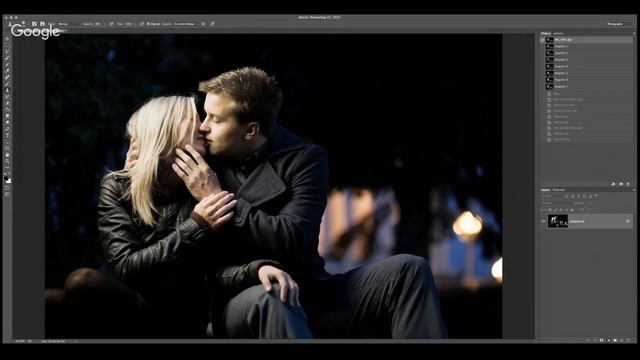Screen dimensions: 640x360
Task: Click the Layers panel Opacity field
Action: (589, 203)
